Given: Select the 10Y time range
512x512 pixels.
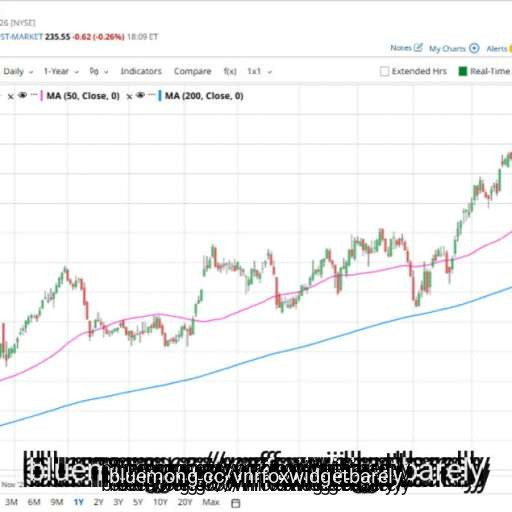Looking at the screenshot, I should pos(160,502).
